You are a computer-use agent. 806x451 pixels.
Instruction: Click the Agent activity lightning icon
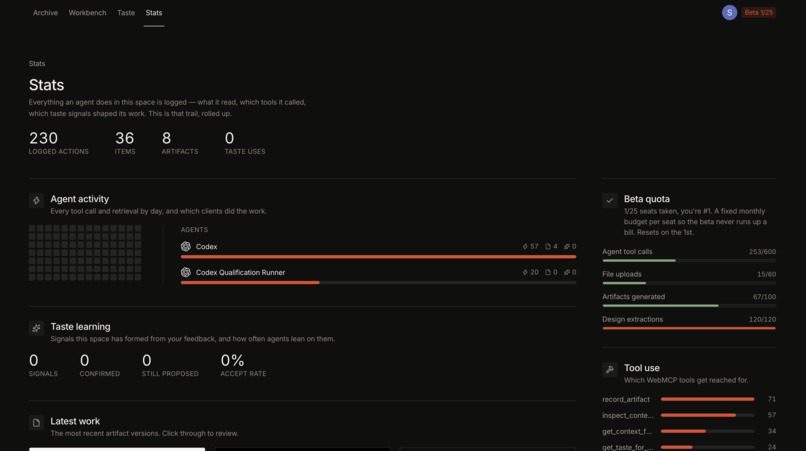[36, 200]
